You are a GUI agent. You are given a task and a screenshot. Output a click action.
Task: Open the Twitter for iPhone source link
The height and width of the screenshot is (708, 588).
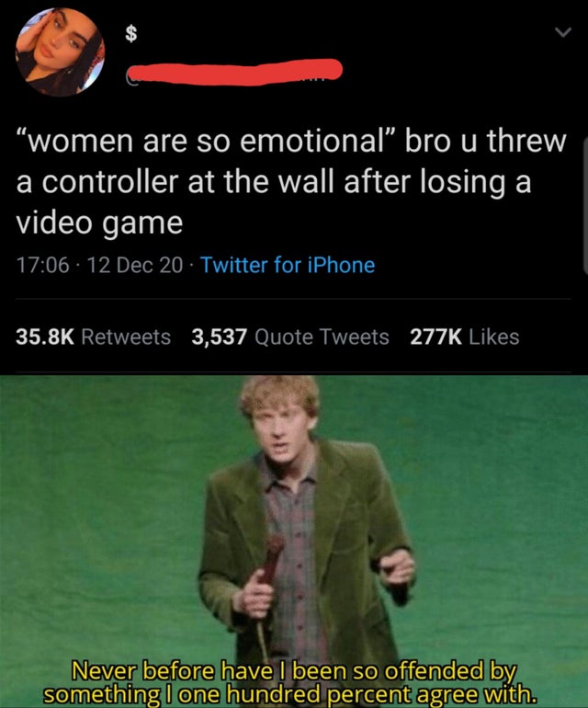pyautogui.click(x=288, y=265)
